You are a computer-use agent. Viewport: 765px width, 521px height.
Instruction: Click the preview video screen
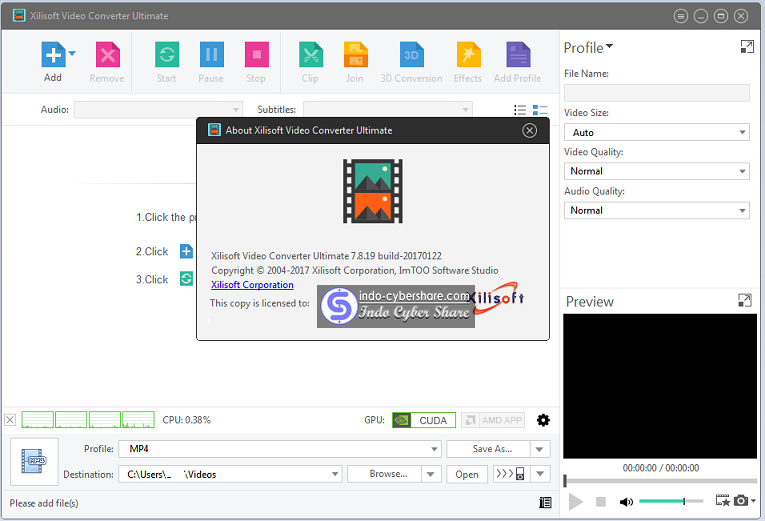tap(660, 386)
